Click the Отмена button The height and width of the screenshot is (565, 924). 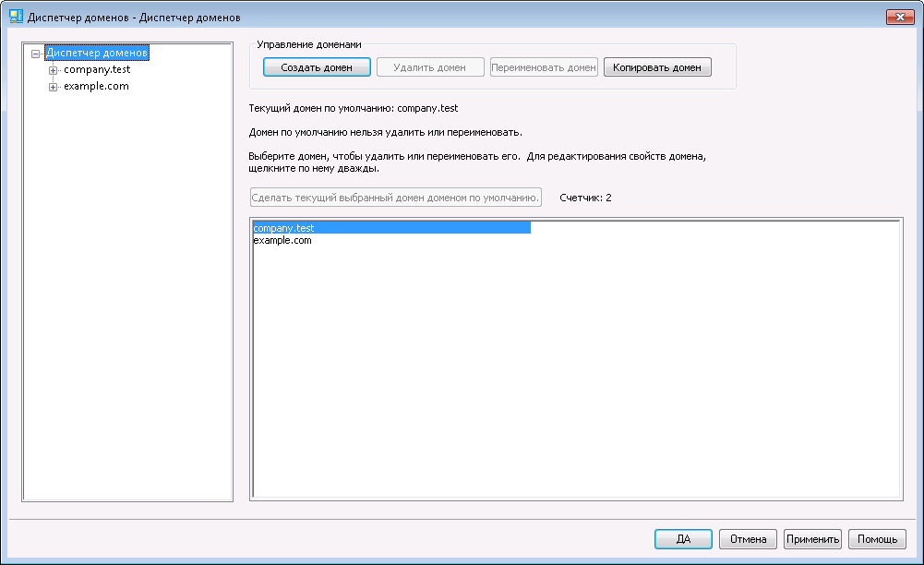pos(749,539)
